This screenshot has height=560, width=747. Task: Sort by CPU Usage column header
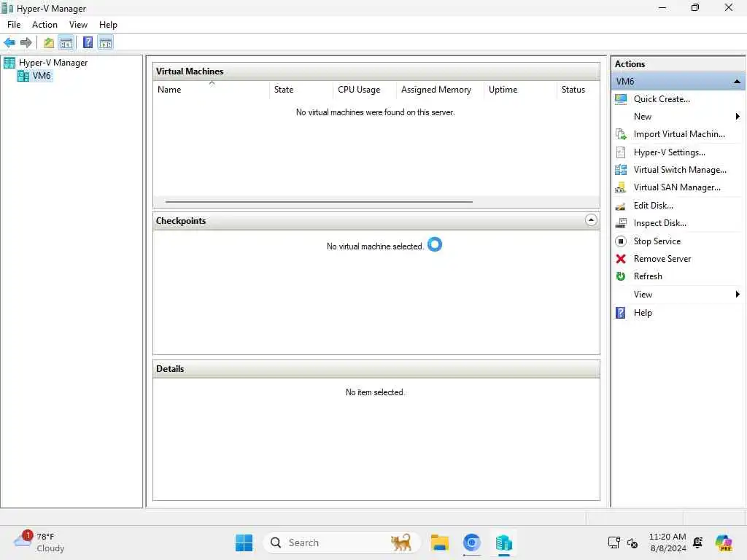coord(365,90)
